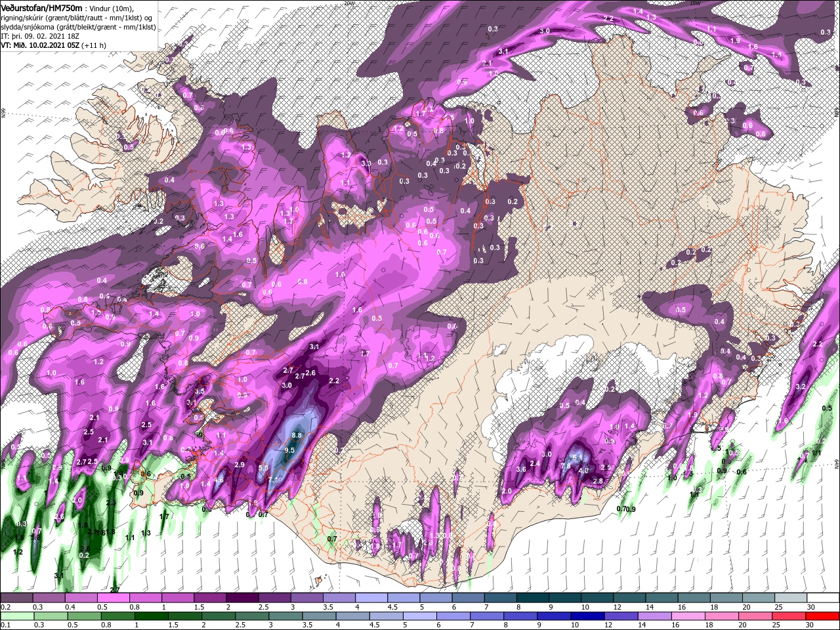840x630 pixels.
Task: Pick dark green lower swatch between 1 and 1.5
Action: (x=150, y=616)
